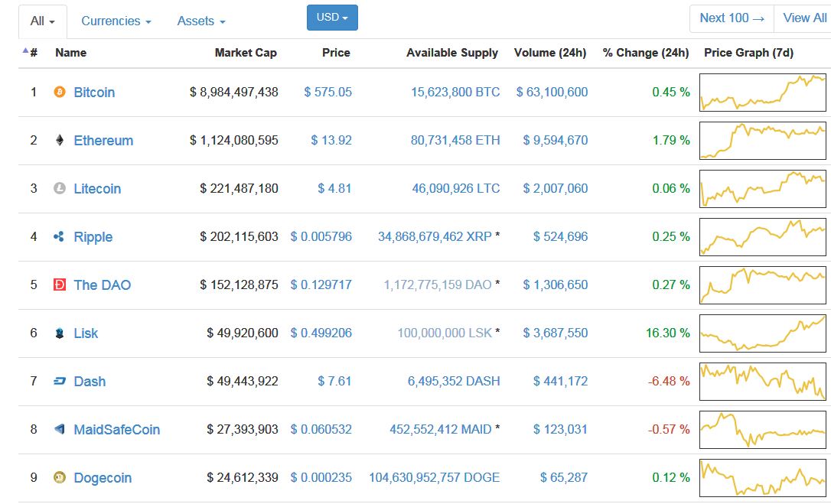This screenshot has height=504, width=831.
Task: Open Ethereum 7d price graph
Action: tap(763, 141)
